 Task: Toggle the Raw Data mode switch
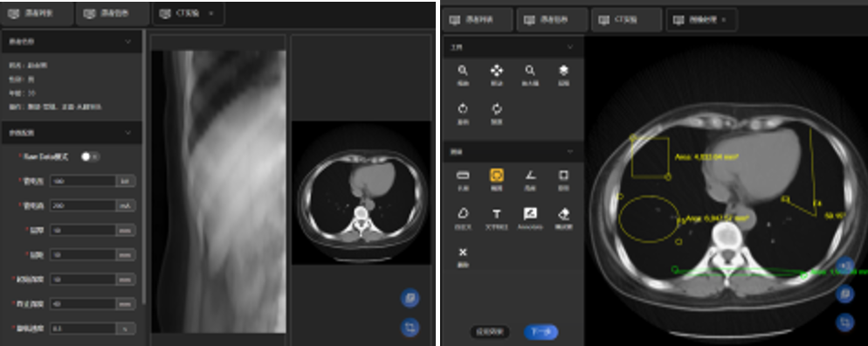[x=90, y=156]
